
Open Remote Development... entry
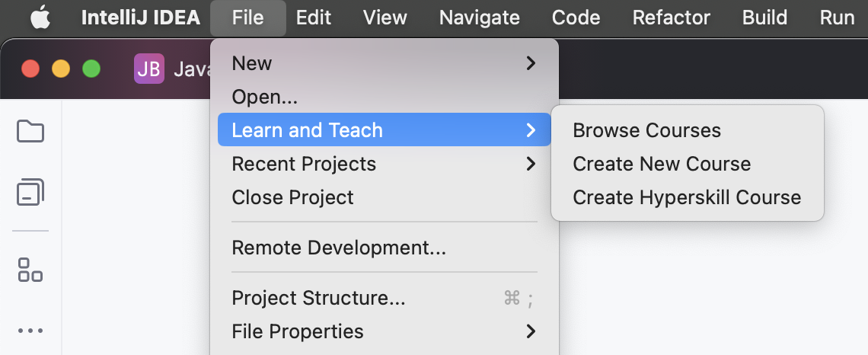[338, 248]
